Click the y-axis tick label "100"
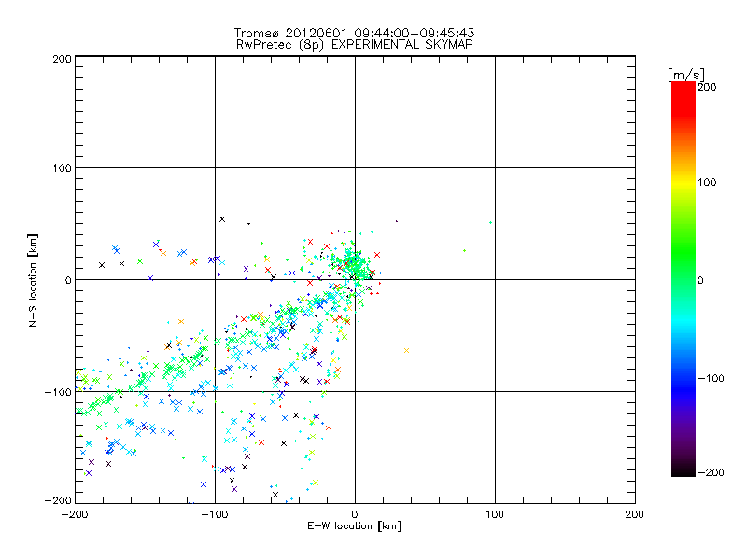The image size is (747, 560). [x=62, y=168]
